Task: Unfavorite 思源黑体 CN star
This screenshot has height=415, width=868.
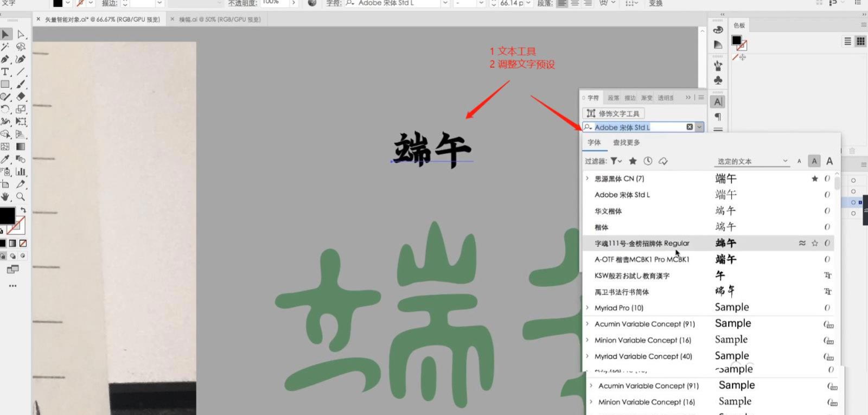Action: pos(814,178)
